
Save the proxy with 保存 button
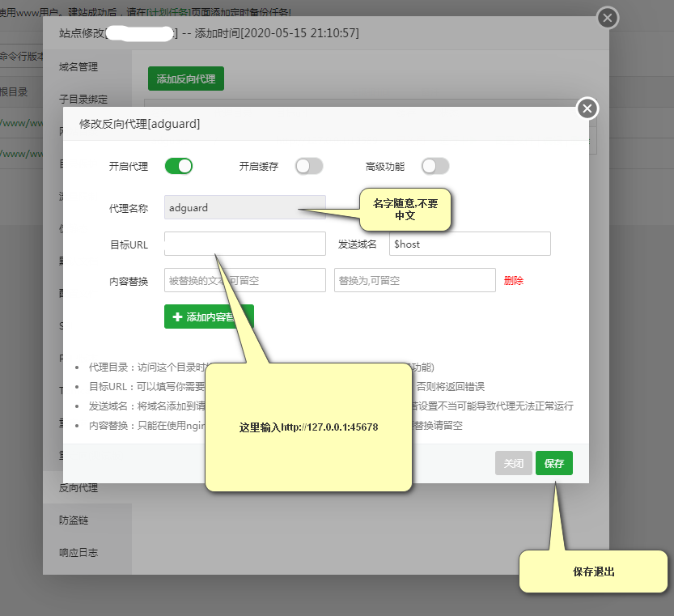click(553, 464)
